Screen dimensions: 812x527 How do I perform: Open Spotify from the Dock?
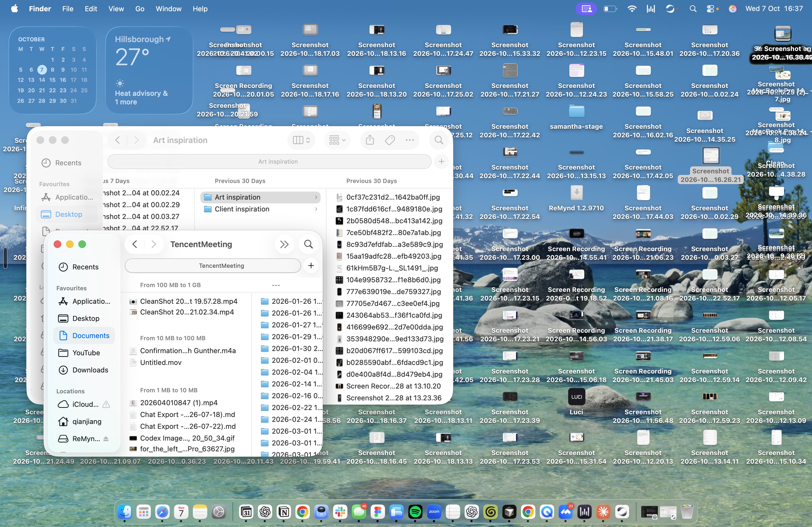pyautogui.click(x=415, y=512)
